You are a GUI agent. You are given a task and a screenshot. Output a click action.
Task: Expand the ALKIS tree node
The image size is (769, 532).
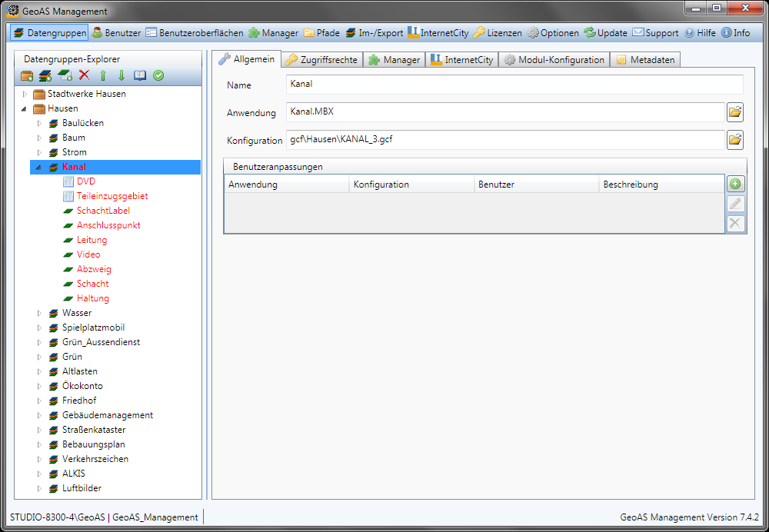(40, 474)
